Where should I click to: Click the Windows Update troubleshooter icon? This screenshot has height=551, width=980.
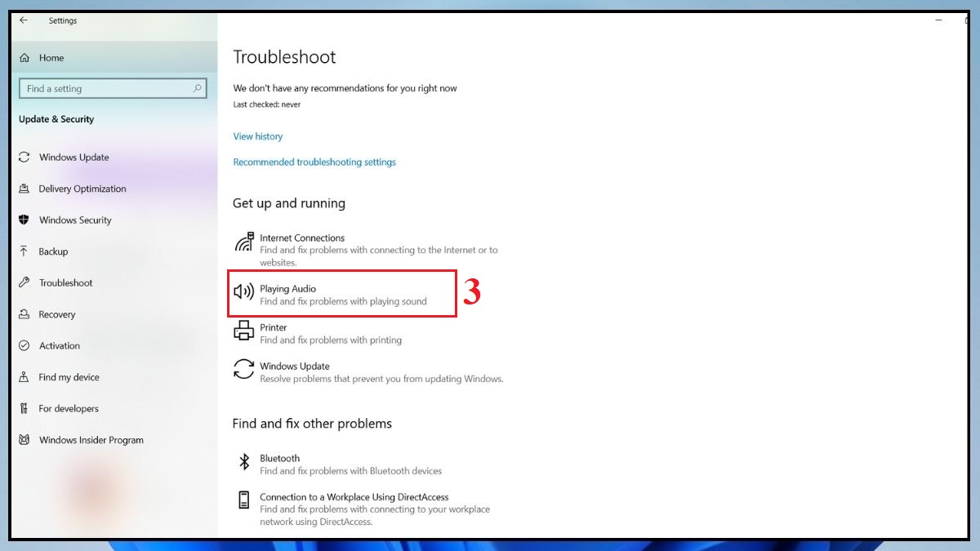[243, 369]
